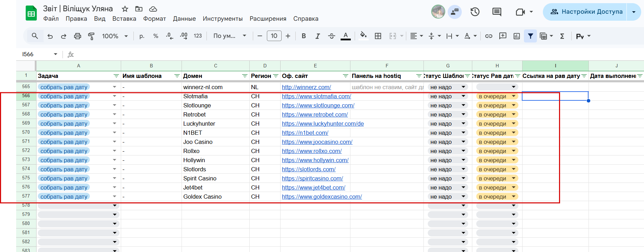Click the formula bar input
The image size is (644, 252).
pos(358,54)
